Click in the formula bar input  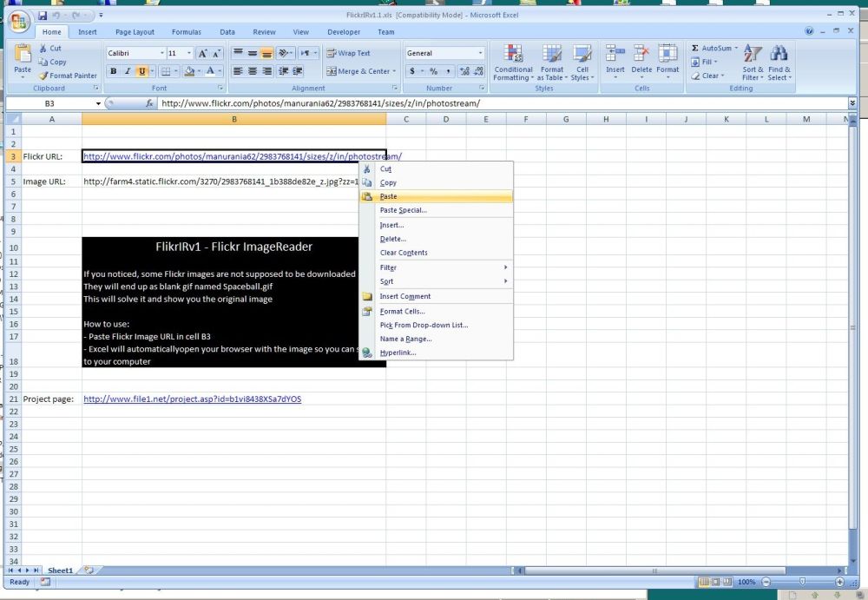502,103
